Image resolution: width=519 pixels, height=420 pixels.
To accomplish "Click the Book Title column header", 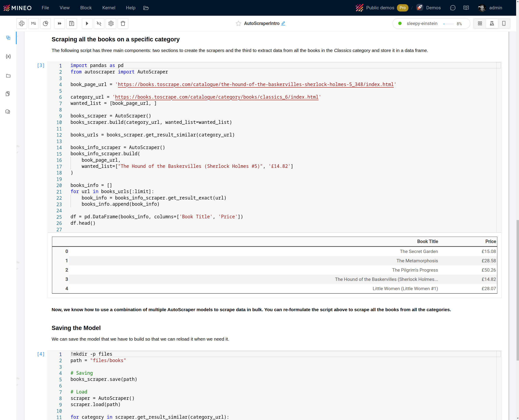I will (427, 242).
